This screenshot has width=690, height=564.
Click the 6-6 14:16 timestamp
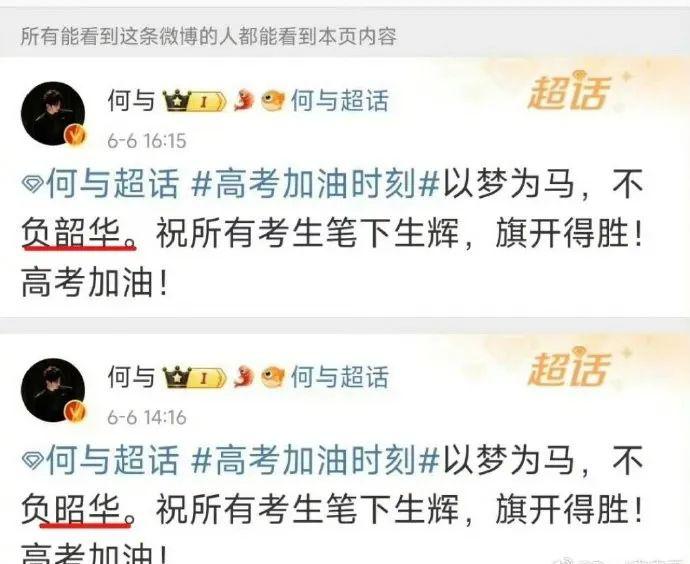tap(147, 417)
